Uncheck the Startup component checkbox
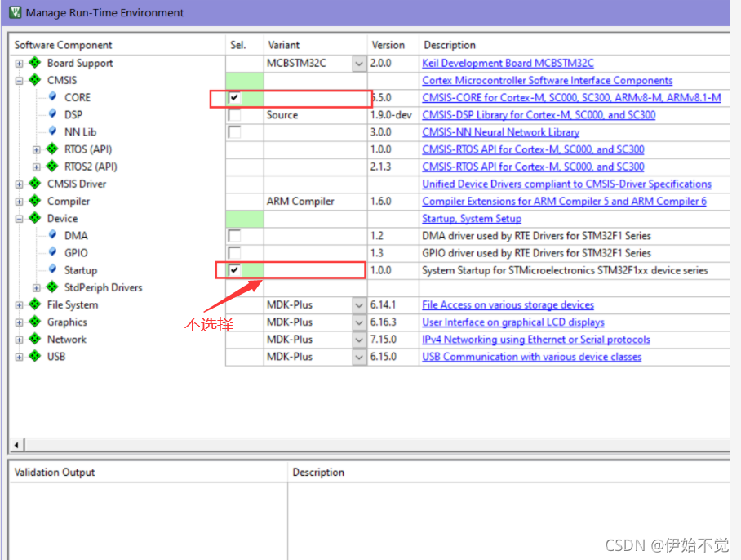The height and width of the screenshot is (560, 741). click(x=234, y=270)
